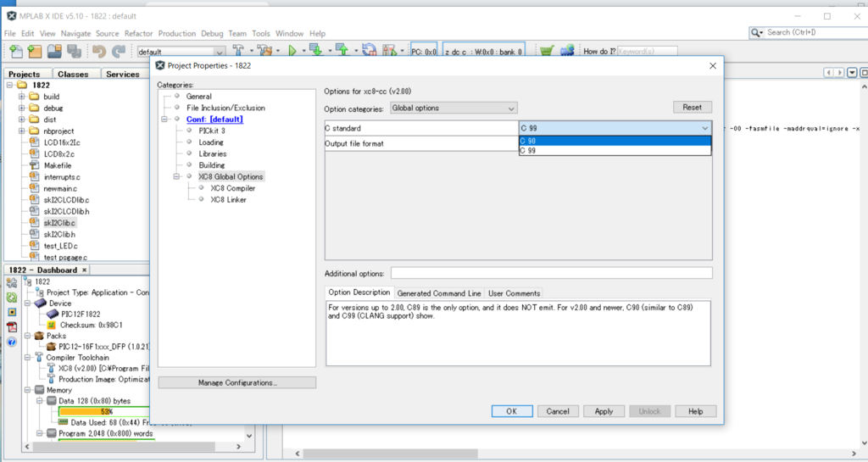Select XC8 Compiler category
The image size is (868, 462).
click(x=232, y=188)
